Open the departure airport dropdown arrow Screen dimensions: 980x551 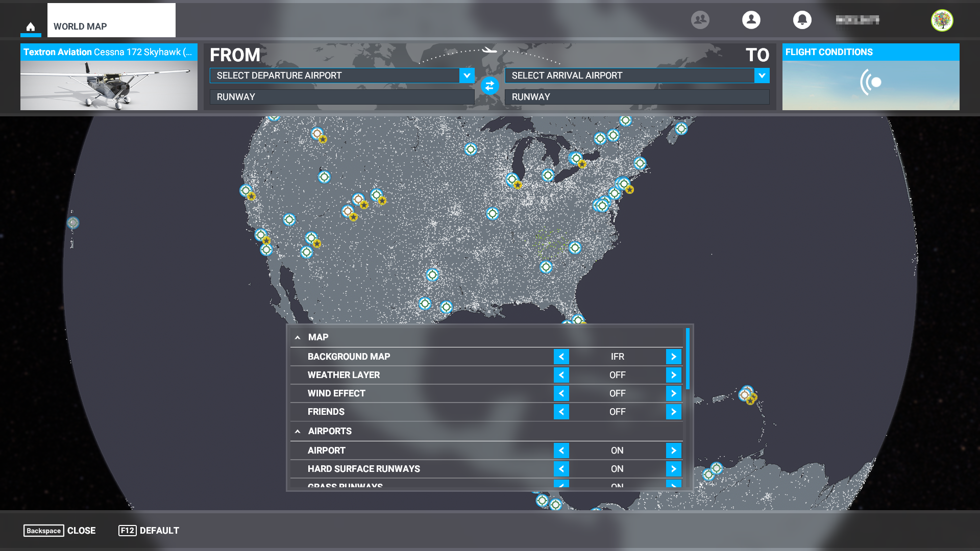(467, 76)
